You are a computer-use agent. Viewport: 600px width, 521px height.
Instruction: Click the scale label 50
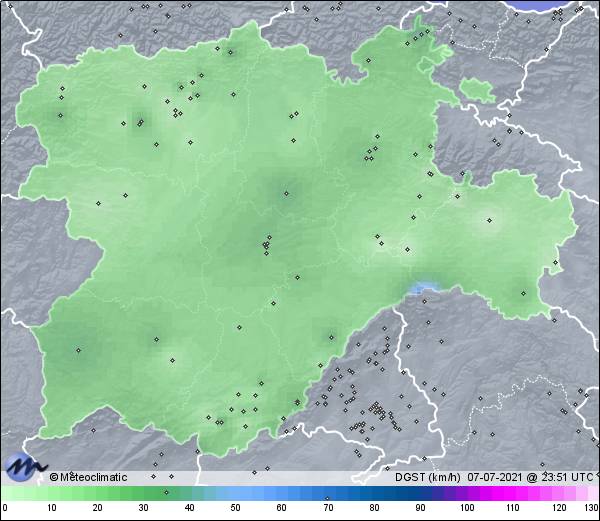(x=235, y=508)
